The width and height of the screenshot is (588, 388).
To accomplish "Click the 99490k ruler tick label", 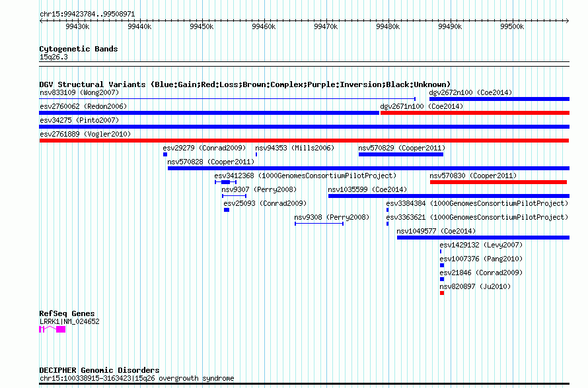I will (450, 26).
